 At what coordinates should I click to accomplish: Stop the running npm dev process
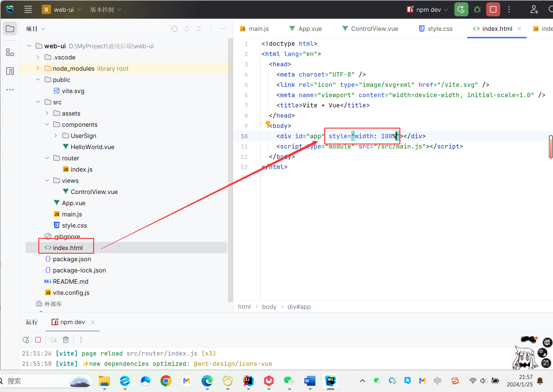[x=493, y=9]
